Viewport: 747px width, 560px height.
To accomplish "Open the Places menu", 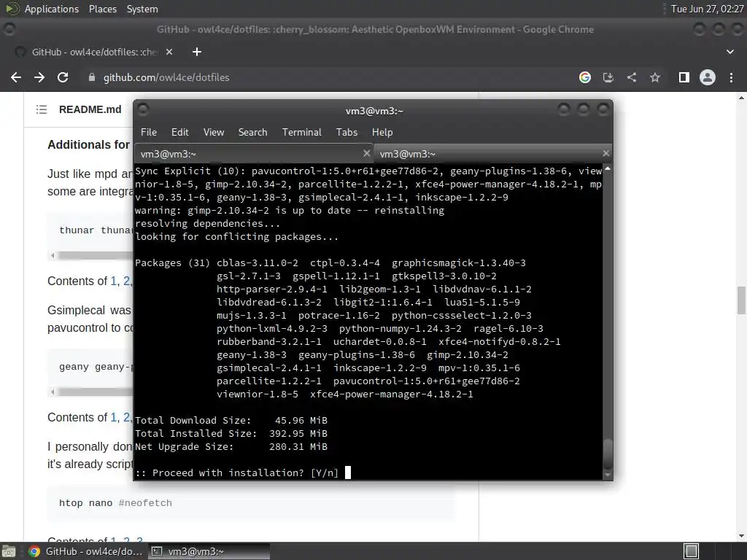I will pos(102,9).
